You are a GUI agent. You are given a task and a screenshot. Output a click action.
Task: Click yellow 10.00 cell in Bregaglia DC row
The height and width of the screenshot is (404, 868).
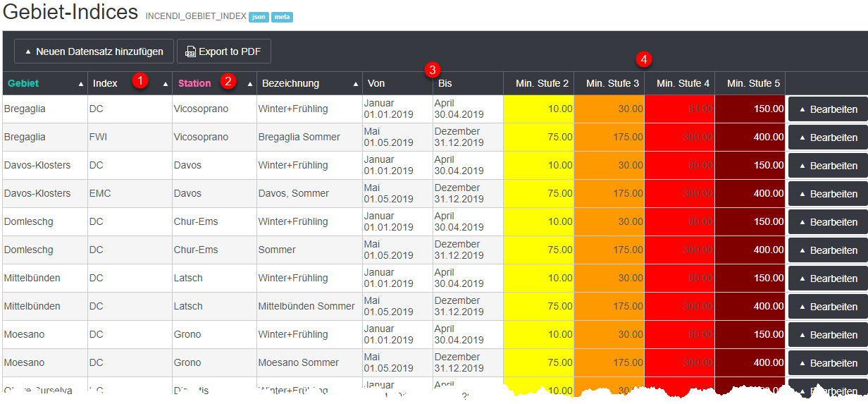(539, 109)
